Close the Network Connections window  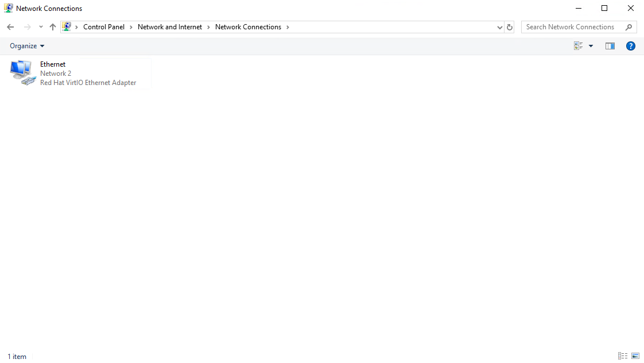pyautogui.click(x=630, y=8)
